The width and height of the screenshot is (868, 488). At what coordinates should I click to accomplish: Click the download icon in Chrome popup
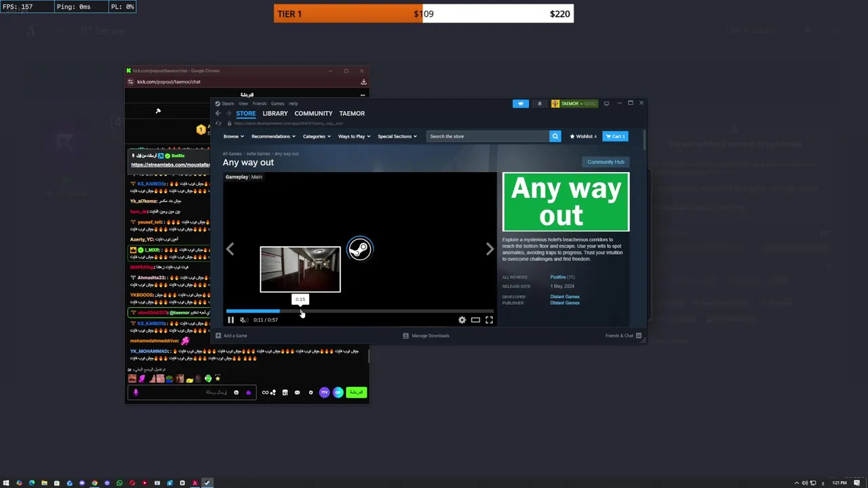point(363,82)
